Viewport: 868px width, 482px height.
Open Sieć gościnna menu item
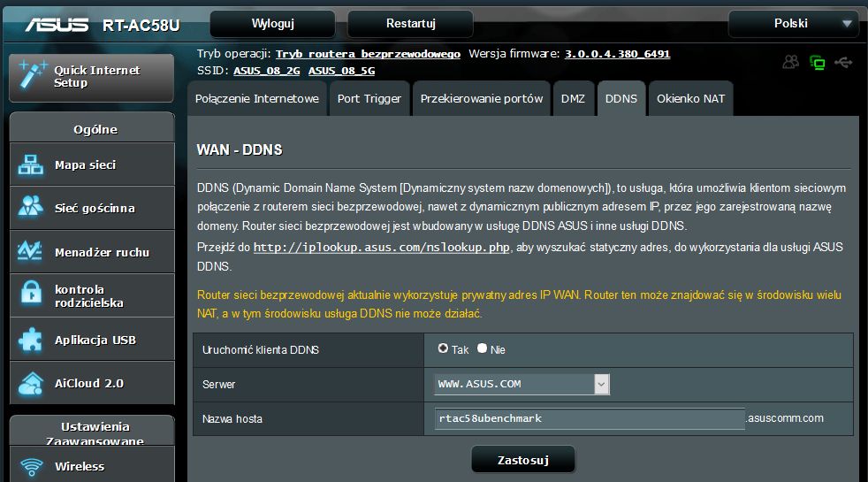coord(92,208)
